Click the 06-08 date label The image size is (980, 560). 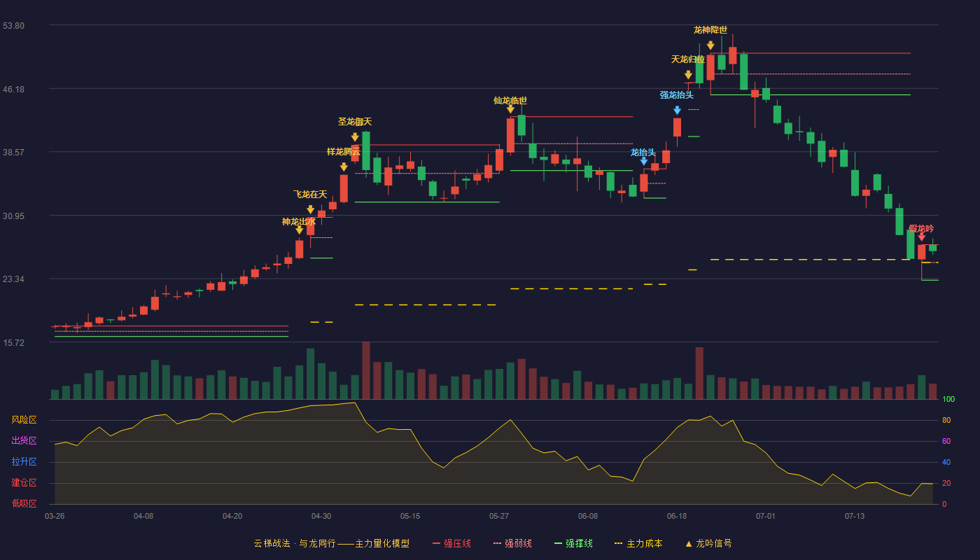[588, 516]
